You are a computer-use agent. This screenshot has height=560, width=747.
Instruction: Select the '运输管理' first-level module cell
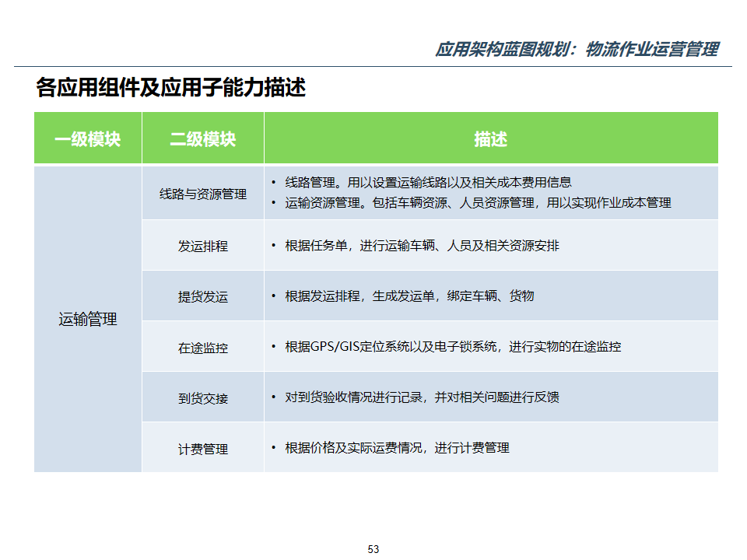tap(88, 319)
